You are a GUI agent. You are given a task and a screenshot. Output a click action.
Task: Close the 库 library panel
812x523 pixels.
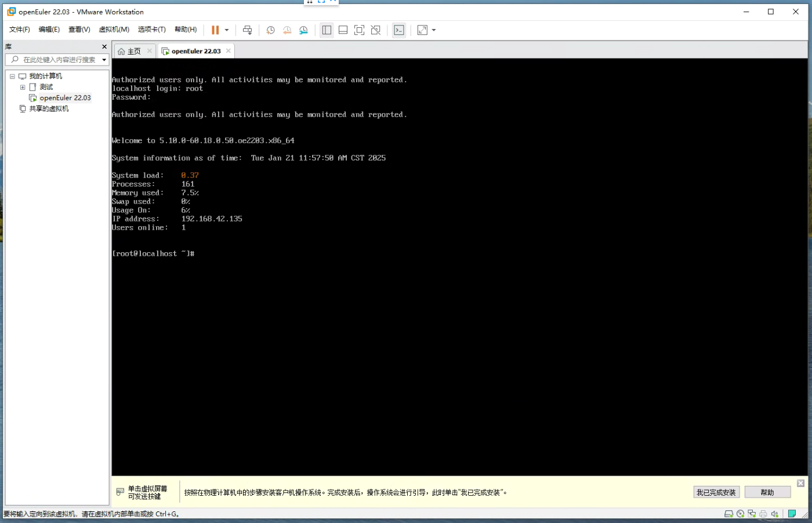tap(104, 46)
